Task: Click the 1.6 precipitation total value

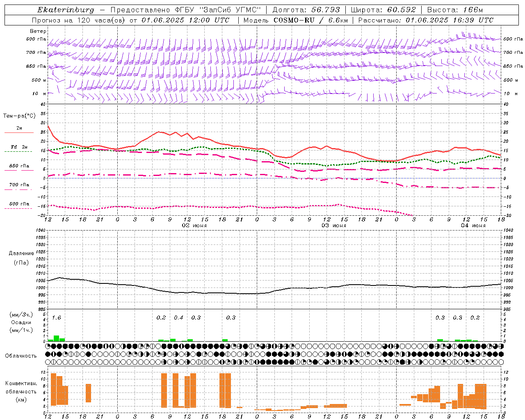Action: [56, 318]
